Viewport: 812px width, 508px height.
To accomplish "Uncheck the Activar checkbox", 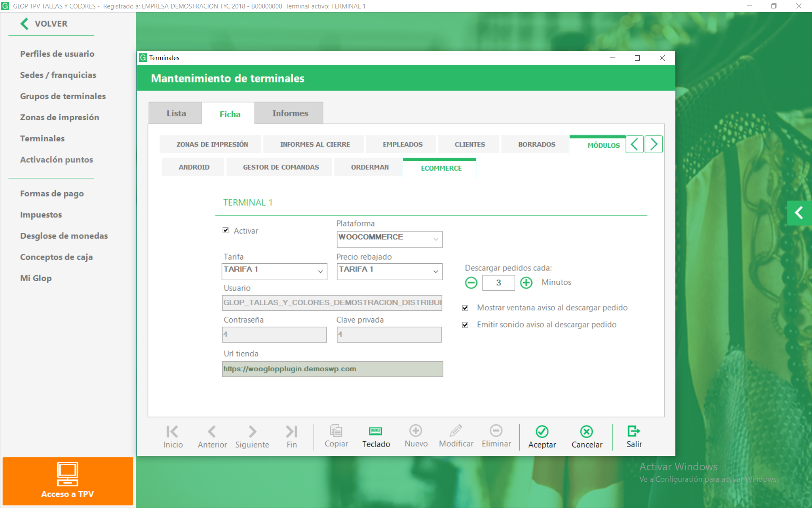I will pos(226,230).
